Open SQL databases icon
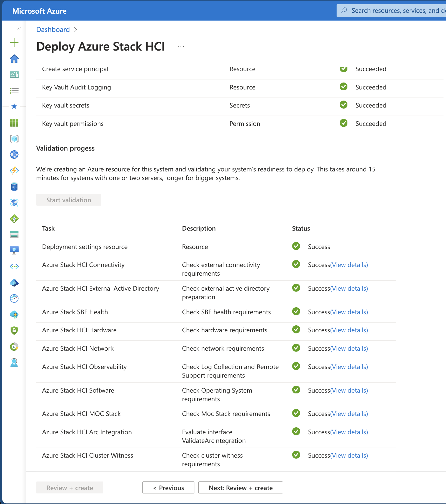Viewport: 446px width, 504px height. pos(14,187)
